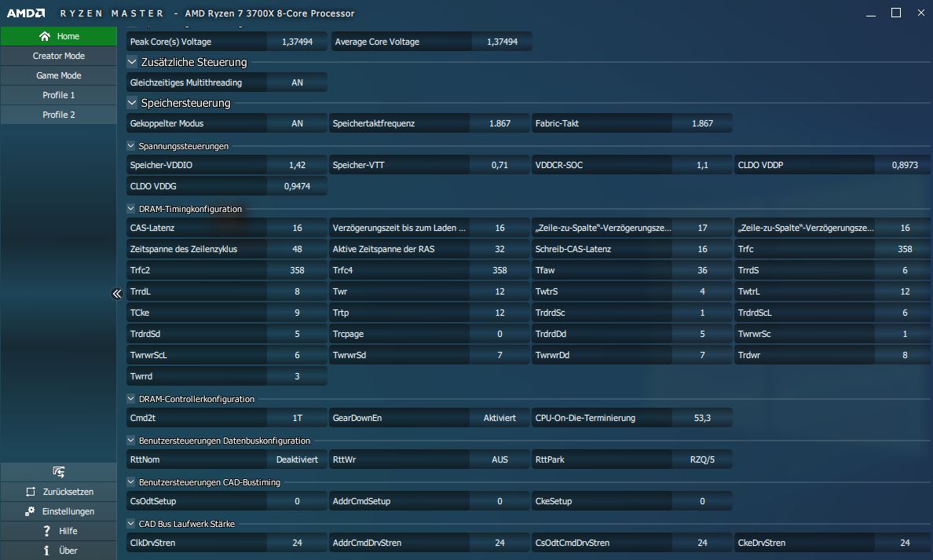Click the Twrrd value 3
Image resolution: width=933 pixels, height=560 pixels.
coord(297,376)
